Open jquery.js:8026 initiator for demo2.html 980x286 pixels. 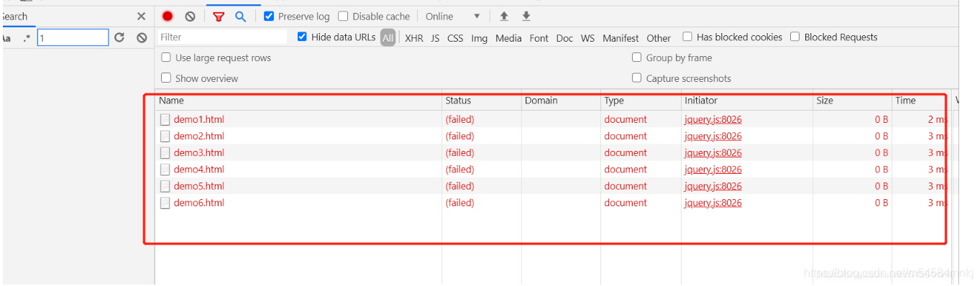click(713, 136)
